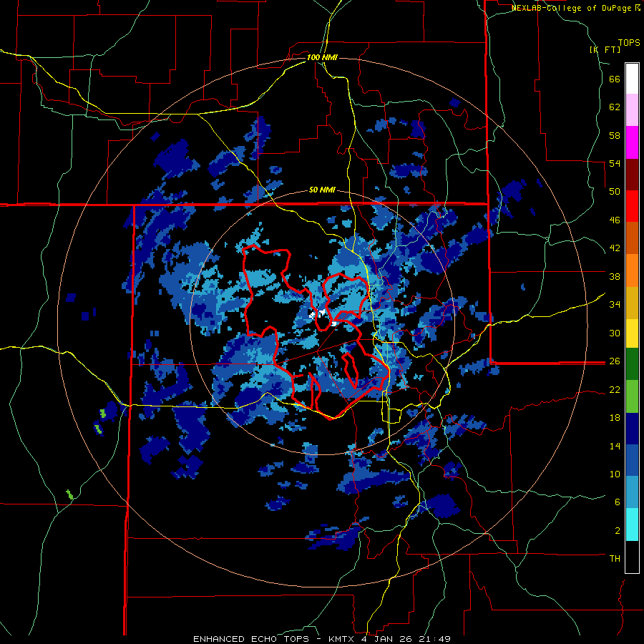Click the '4 JAN 26 21:49' timestamp
This screenshot has width=644, height=644.
click(406, 639)
